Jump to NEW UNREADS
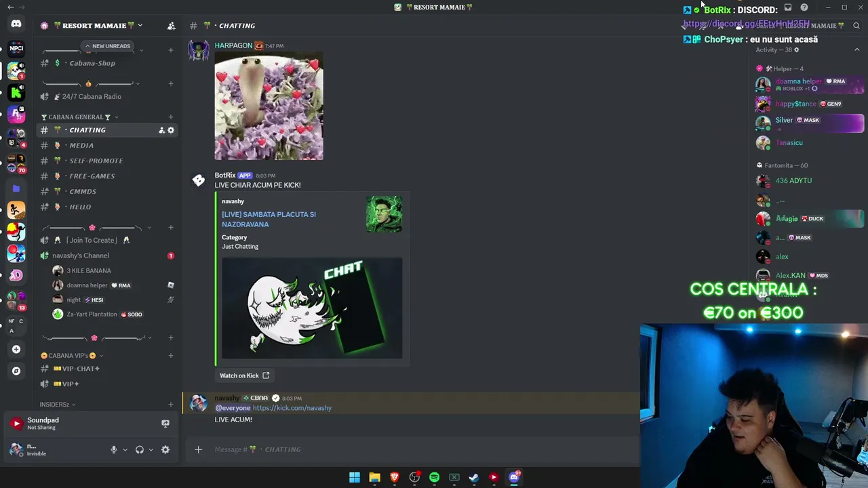Image resolution: width=868 pixels, height=488 pixels. coord(106,46)
